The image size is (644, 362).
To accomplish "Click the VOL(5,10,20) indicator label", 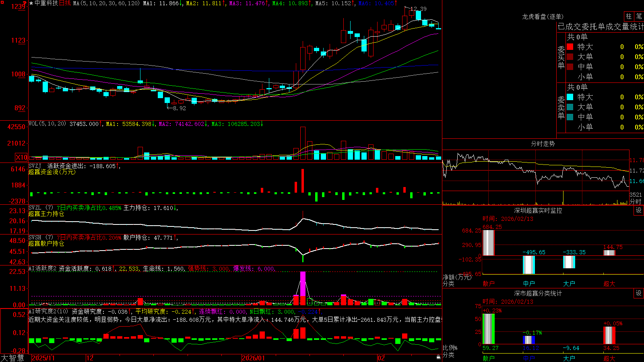I will point(47,124).
